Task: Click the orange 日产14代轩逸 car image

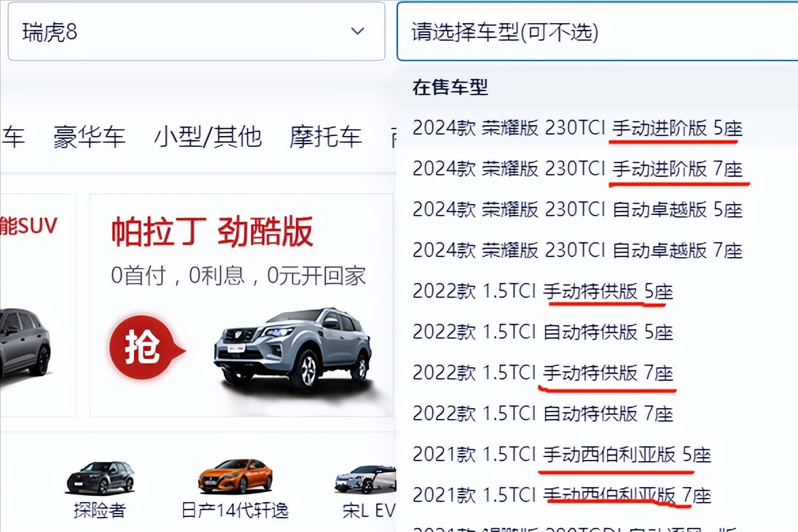Action: coord(235,476)
